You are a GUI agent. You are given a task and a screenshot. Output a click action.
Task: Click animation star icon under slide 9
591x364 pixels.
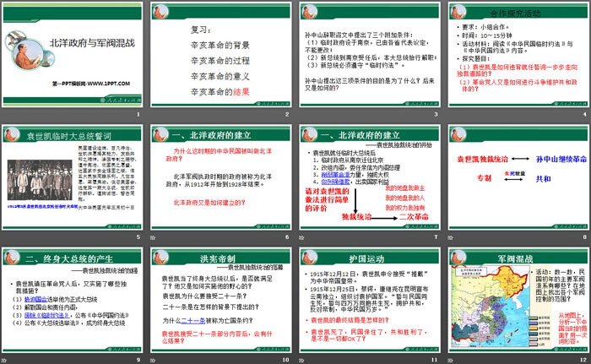pyautogui.click(x=3, y=361)
